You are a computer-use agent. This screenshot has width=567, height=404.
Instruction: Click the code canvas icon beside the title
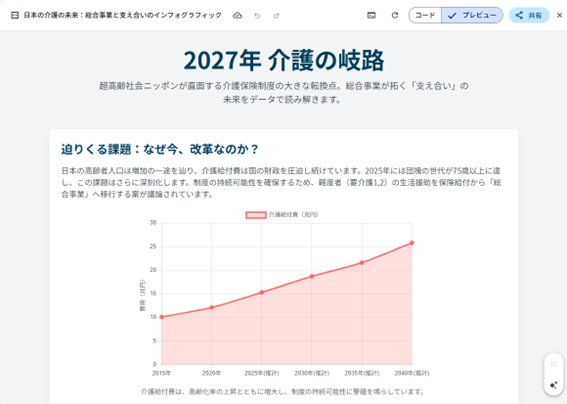15,15
